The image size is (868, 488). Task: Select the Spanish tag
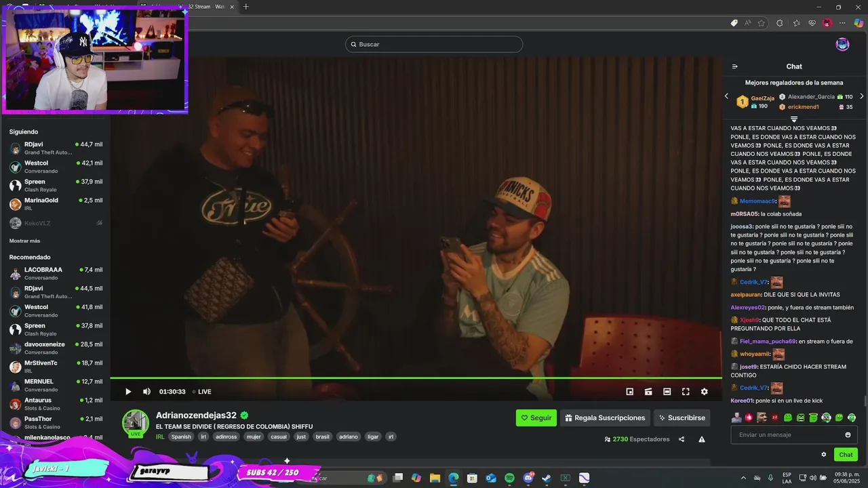tap(181, 437)
